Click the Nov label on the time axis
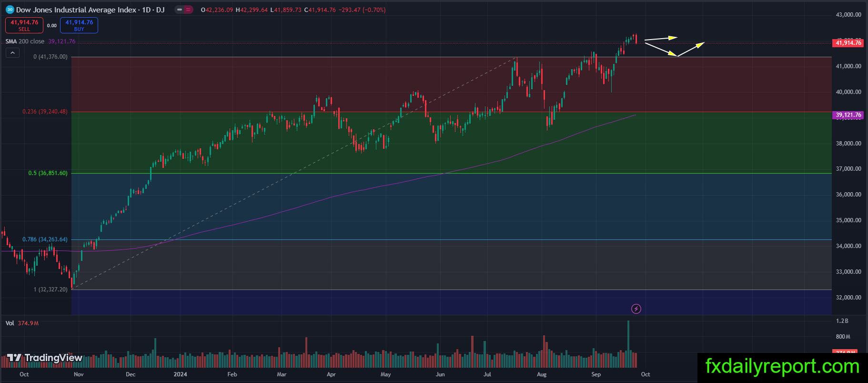868x383 pixels. tap(79, 374)
